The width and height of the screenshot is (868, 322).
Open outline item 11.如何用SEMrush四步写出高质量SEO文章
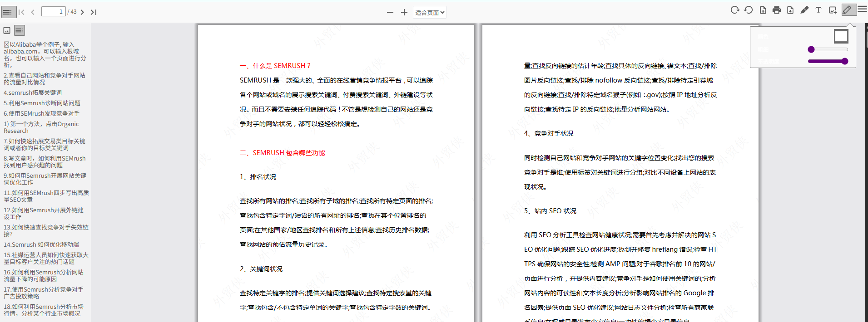tap(46, 196)
